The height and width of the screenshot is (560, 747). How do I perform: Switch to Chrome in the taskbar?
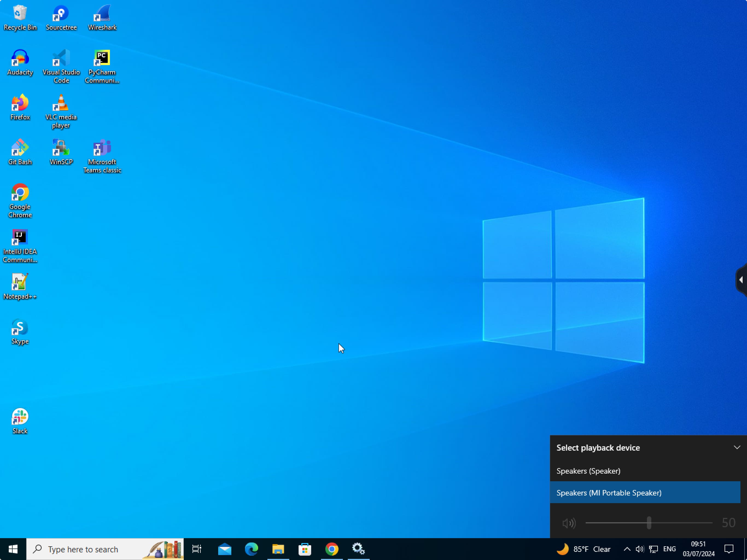(332, 549)
